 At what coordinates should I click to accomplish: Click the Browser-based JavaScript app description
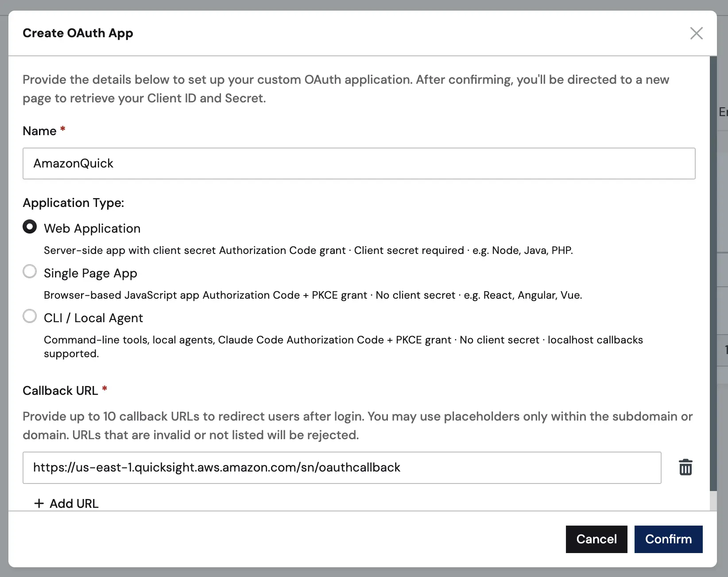[x=313, y=295]
